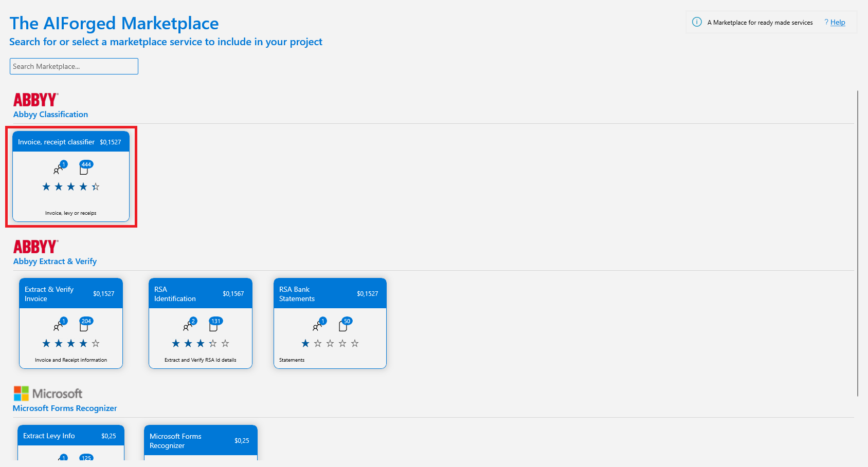The image size is (868, 467).
Task: Open the Extract & Verify Invoice service
Action: click(71, 294)
